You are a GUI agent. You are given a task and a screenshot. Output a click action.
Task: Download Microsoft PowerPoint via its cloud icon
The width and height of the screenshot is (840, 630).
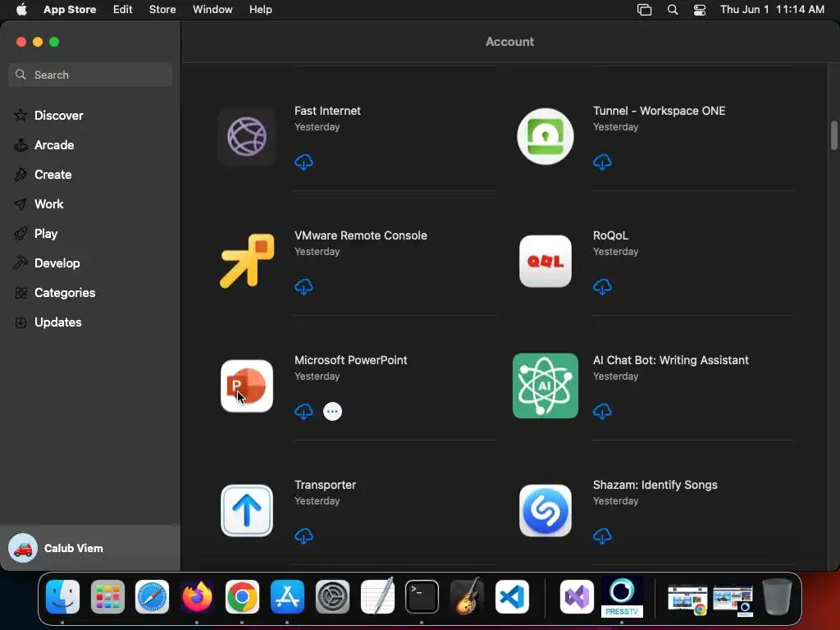[304, 412]
